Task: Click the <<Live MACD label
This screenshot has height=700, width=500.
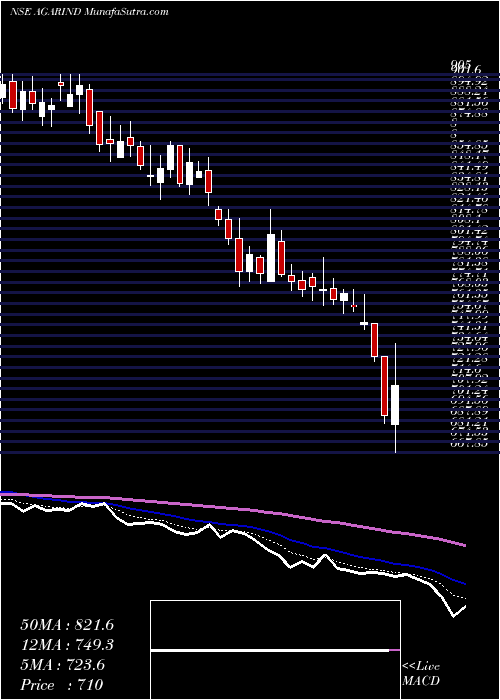Action: click(x=421, y=674)
